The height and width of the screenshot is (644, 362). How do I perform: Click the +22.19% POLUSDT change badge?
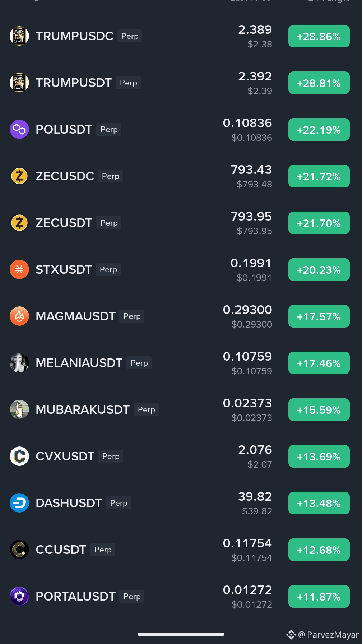319,130
